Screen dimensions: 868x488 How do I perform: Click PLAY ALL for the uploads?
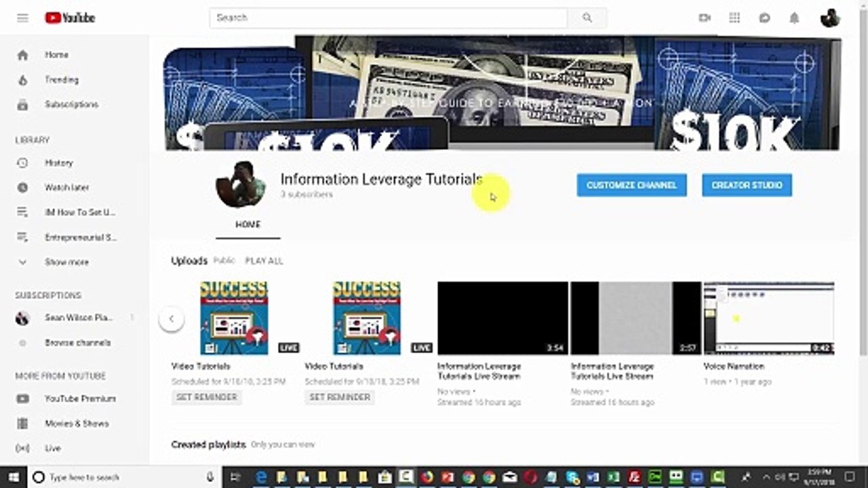click(264, 261)
